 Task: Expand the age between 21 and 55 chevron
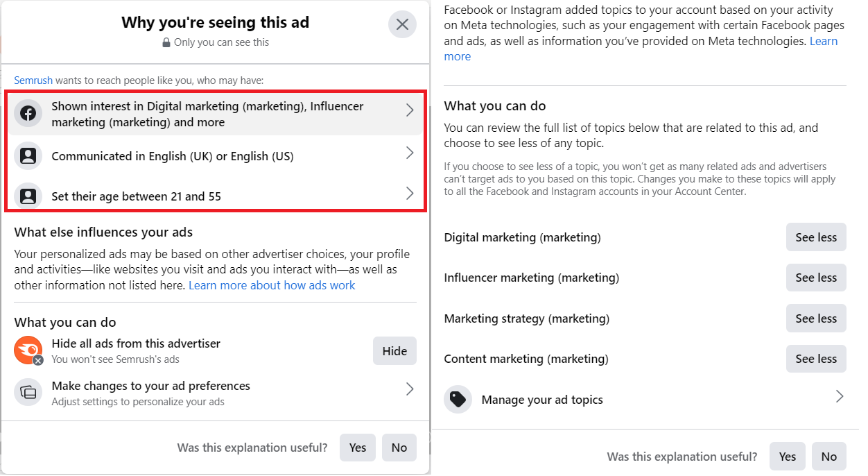(x=410, y=193)
